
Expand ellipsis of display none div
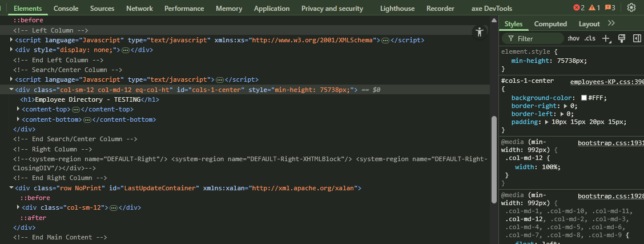tap(126, 50)
